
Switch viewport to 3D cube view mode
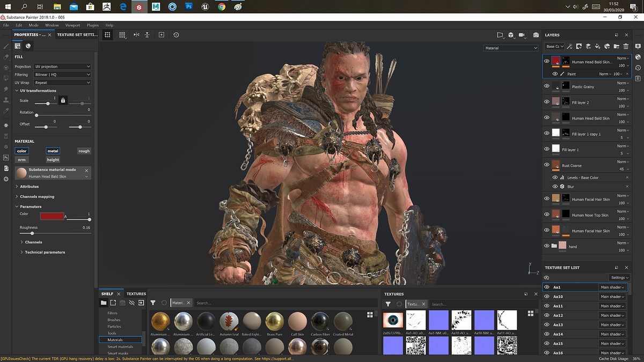[511, 35]
